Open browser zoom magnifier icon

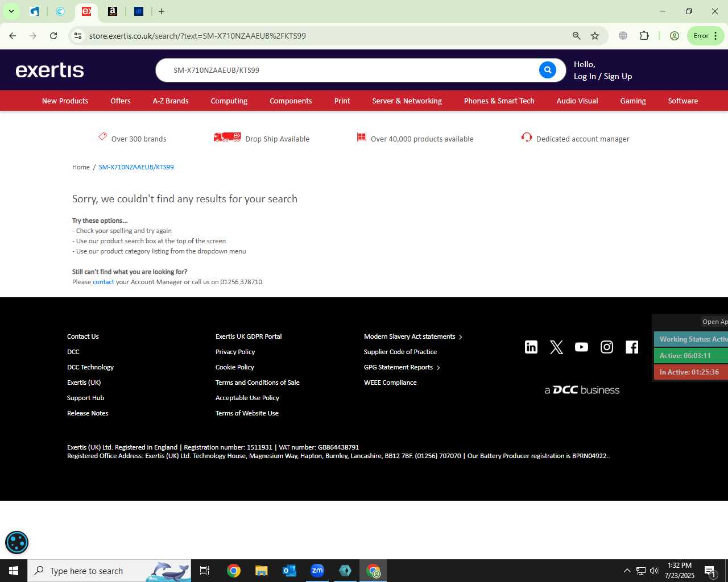pyautogui.click(x=577, y=36)
